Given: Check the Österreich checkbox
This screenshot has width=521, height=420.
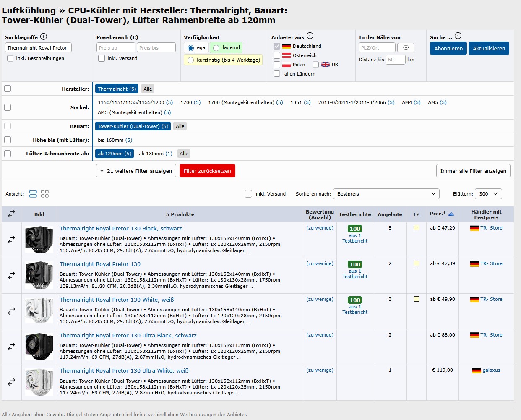Looking at the screenshot, I should click(x=277, y=55).
